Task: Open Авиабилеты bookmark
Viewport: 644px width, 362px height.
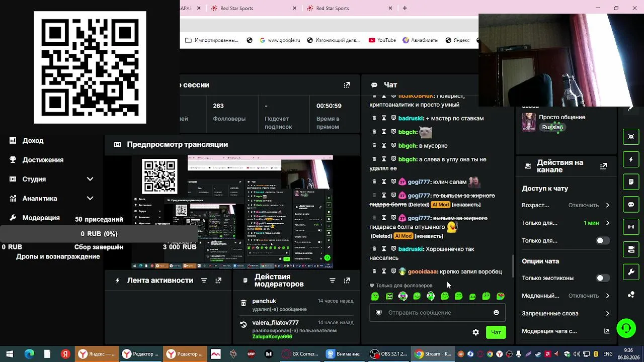Action: coord(420,40)
